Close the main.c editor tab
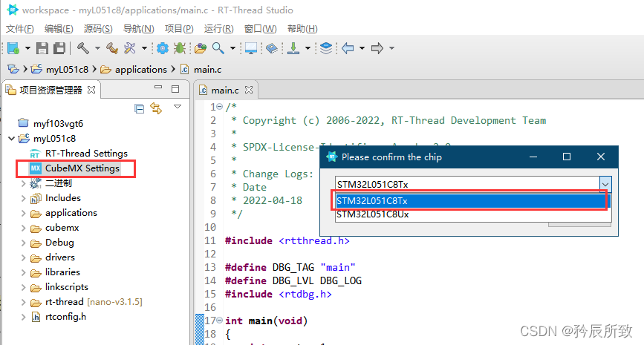644x345 pixels. click(x=249, y=90)
